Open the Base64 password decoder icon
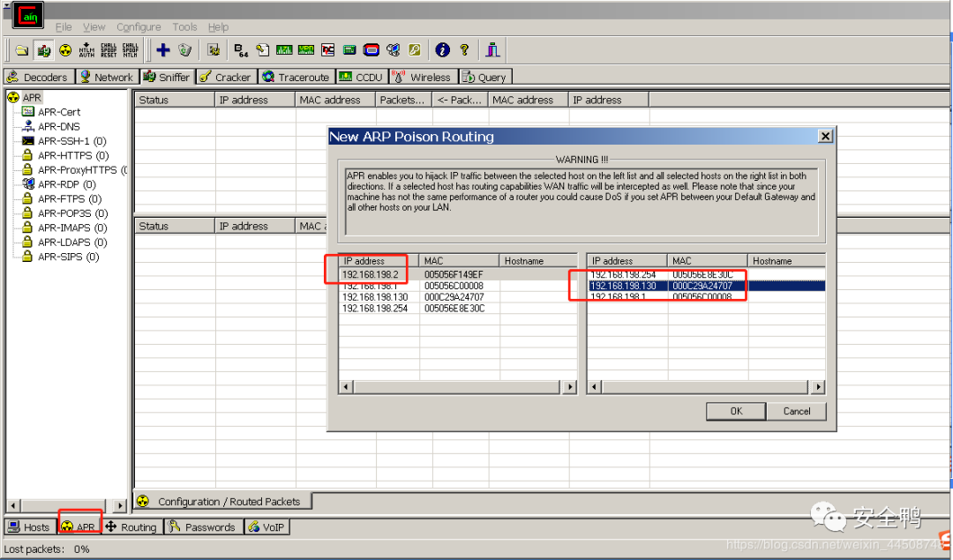The height and width of the screenshot is (560, 953). pyautogui.click(x=241, y=50)
